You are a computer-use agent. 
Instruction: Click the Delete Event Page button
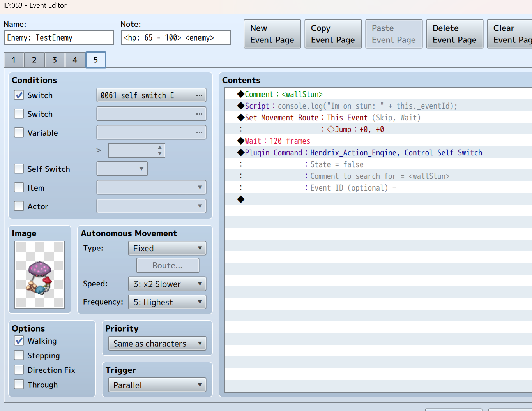[454, 34]
